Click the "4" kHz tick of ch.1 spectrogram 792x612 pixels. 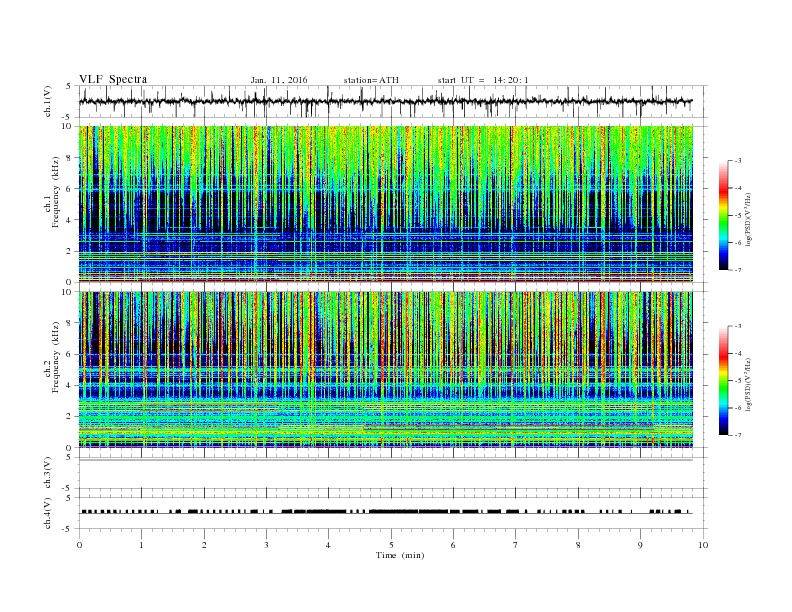69,220
